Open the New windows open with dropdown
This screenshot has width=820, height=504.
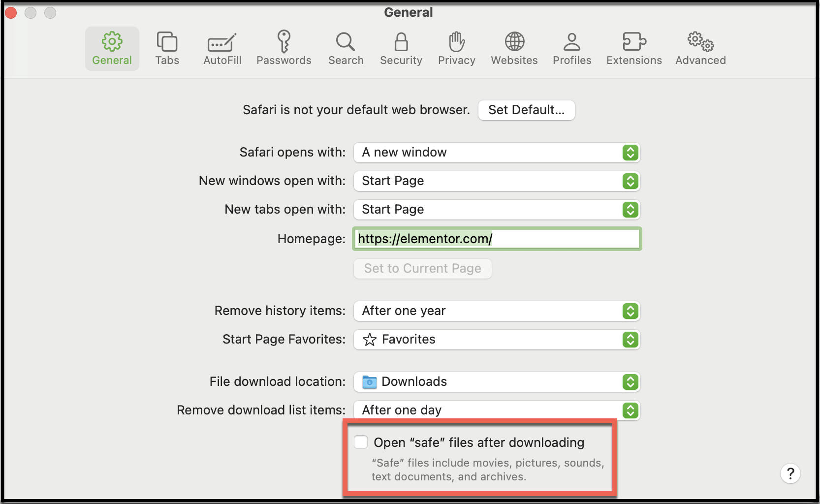497,181
